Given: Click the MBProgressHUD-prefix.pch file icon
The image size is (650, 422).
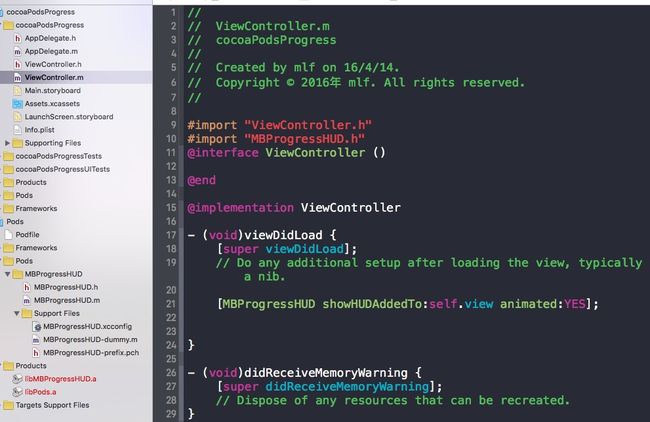Looking at the screenshot, I should click(36, 353).
